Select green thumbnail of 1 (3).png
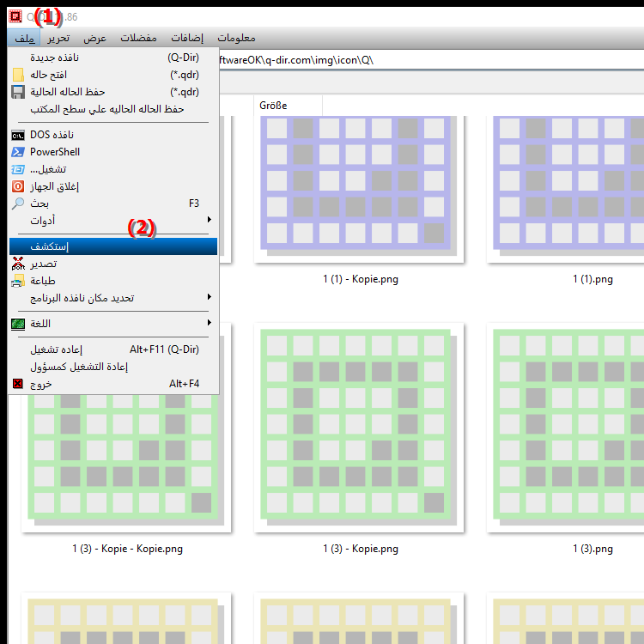This screenshot has width=644, height=644. pos(566,428)
